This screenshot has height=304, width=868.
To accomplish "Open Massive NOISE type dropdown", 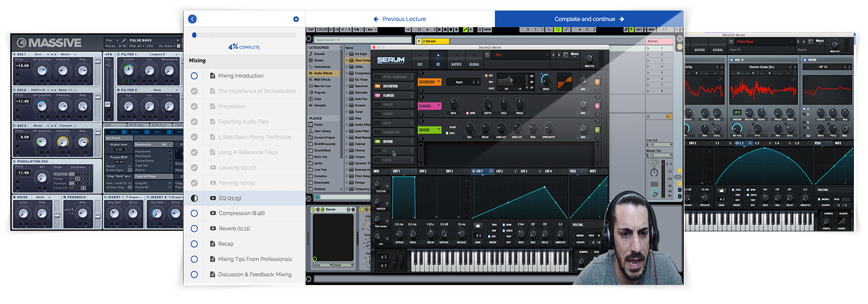I will coord(43,197).
